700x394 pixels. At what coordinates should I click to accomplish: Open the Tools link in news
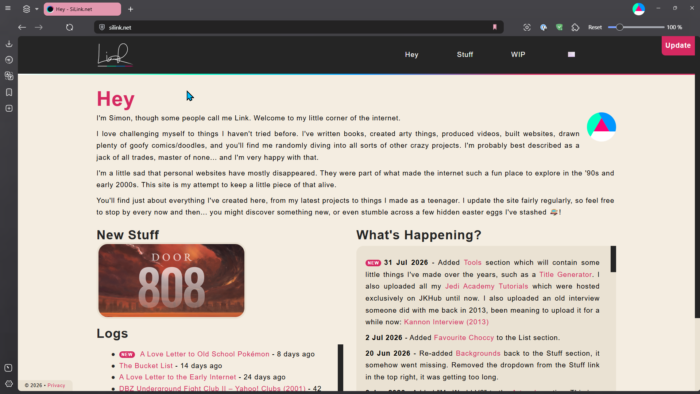(472, 262)
